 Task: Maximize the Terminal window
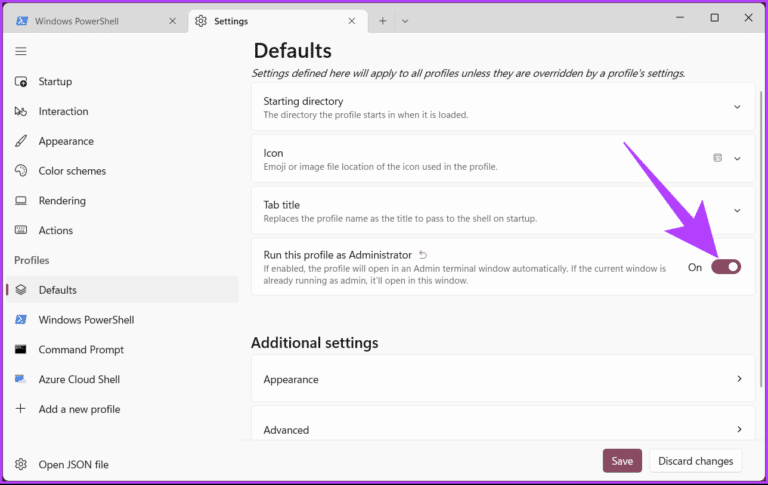[715, 18]
